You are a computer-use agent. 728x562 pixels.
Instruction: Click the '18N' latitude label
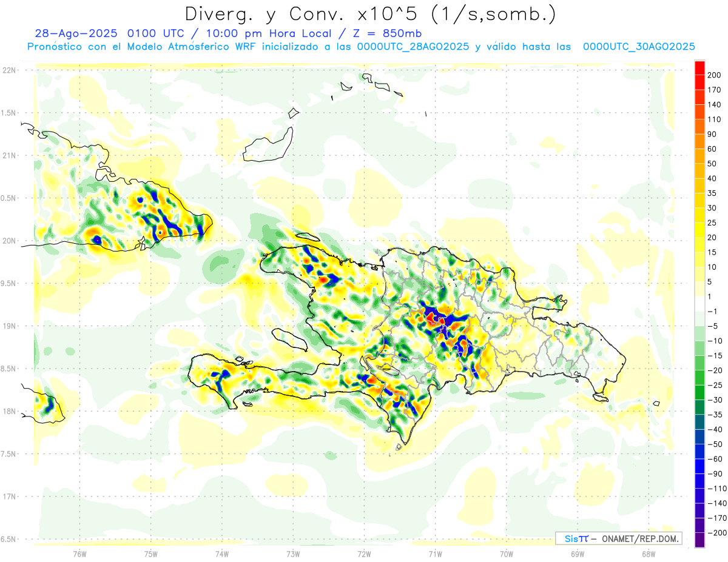(9, 411)
